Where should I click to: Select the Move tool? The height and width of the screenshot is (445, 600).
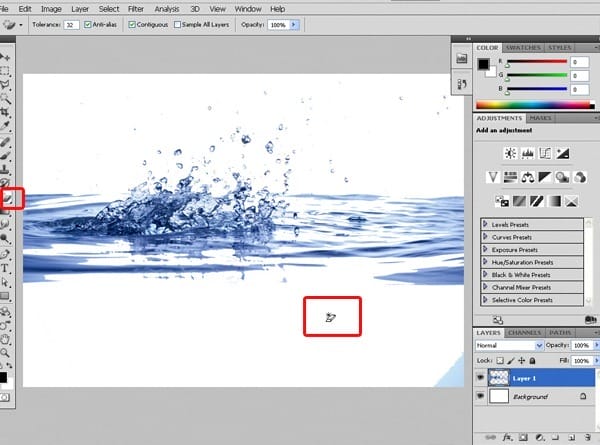(x=5, y=57)
